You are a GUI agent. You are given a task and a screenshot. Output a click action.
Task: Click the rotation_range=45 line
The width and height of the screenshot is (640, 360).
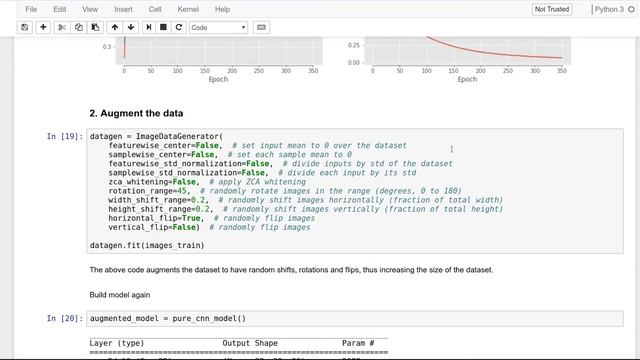pos(285,191)
